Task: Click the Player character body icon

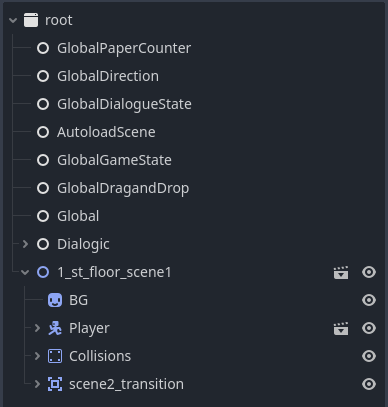Action: pyautogui.click(x=55, y=328)
